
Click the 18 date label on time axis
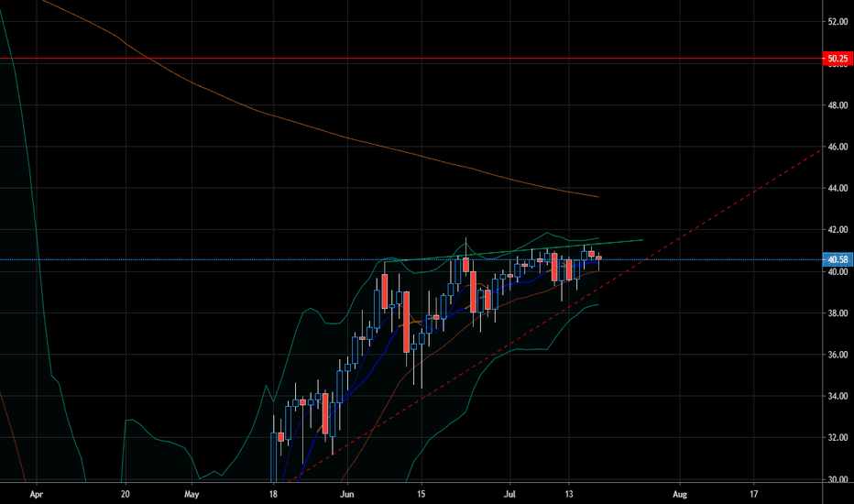click(273, 494)
